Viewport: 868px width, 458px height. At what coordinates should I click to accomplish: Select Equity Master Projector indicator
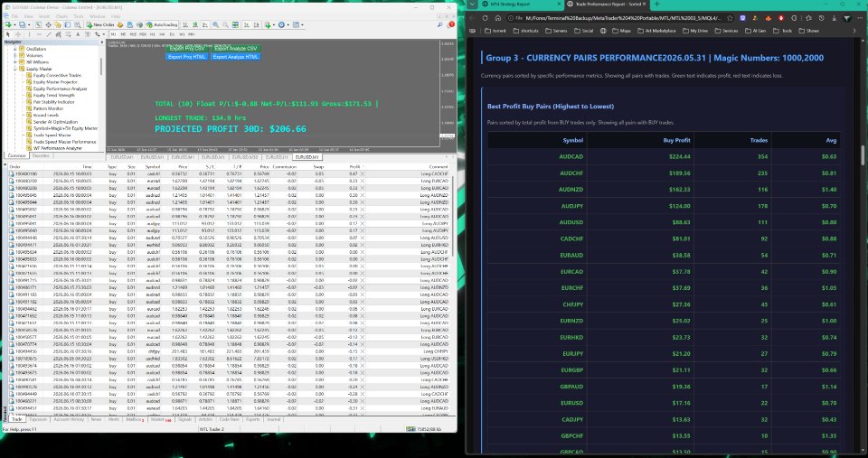click(x=55, y=82)
